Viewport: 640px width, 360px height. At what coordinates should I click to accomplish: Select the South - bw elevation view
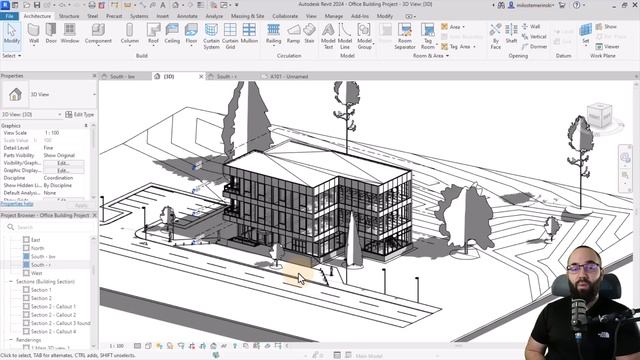43,256
